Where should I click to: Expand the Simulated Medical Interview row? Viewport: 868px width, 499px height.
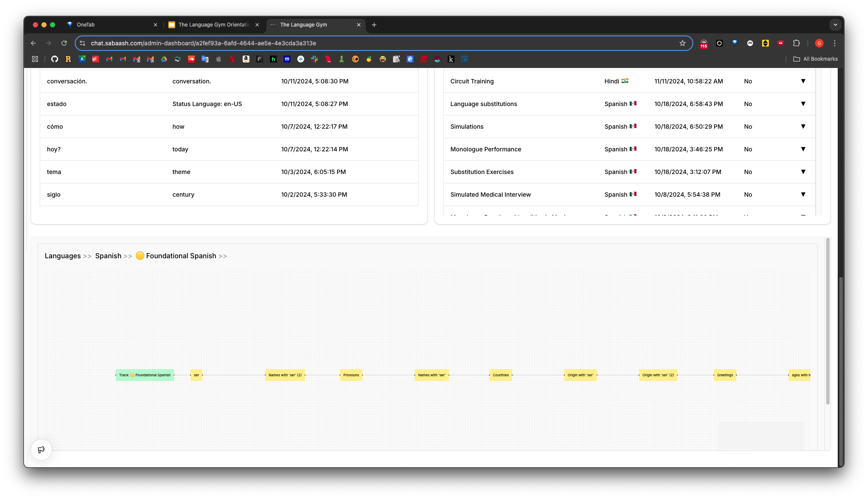pos(803,195)
